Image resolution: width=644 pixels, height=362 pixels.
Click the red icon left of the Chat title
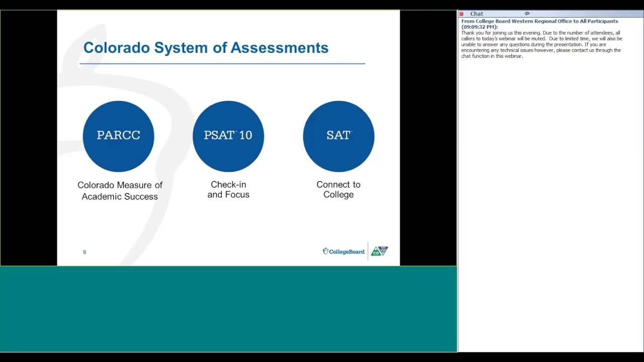pos(461,14)
